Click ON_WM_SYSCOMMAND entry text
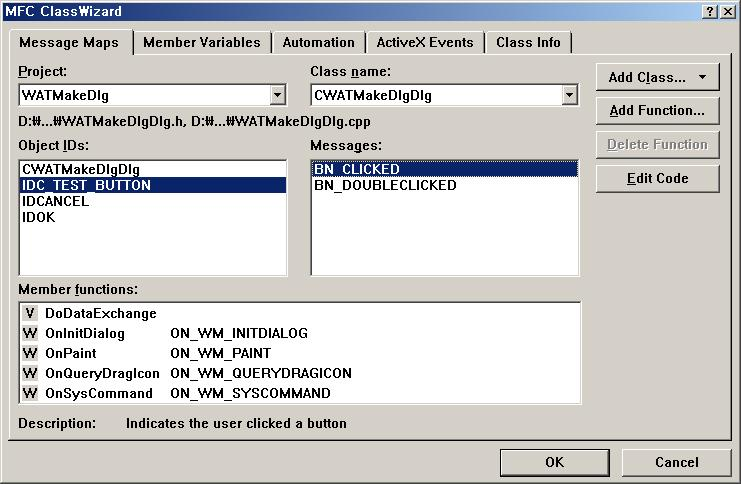Viewport: 741px width, 484px height. tap(250, 393)
